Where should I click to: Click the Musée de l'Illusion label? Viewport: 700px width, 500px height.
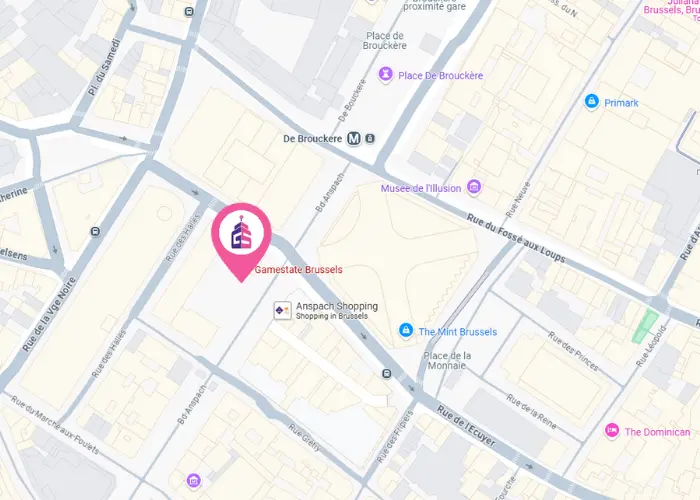click(x=421, y=188)
